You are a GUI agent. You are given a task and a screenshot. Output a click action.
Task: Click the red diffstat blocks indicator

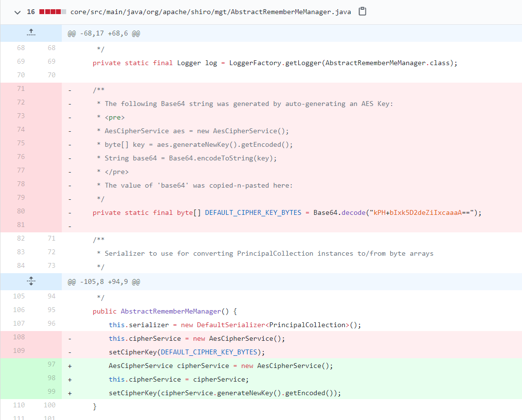(53, 12)
